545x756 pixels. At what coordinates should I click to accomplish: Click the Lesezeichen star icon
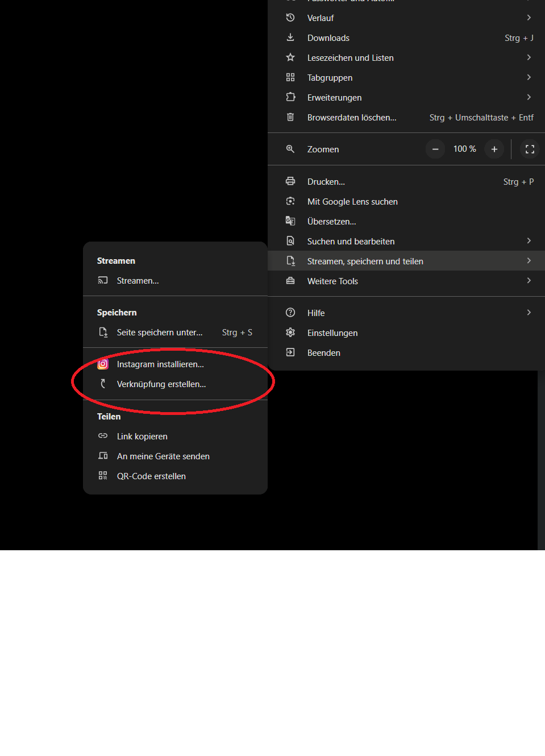click(290, 57)
